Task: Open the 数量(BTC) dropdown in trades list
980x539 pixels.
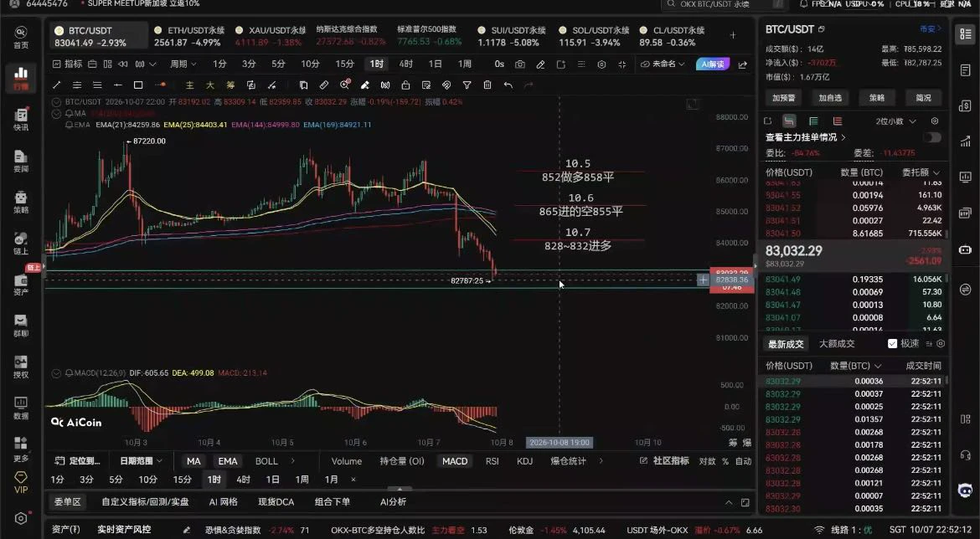Action: 856,366
